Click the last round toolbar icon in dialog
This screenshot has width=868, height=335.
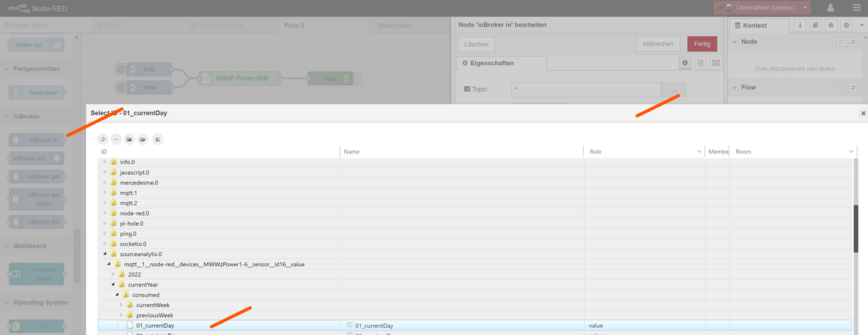pos(157,139)
